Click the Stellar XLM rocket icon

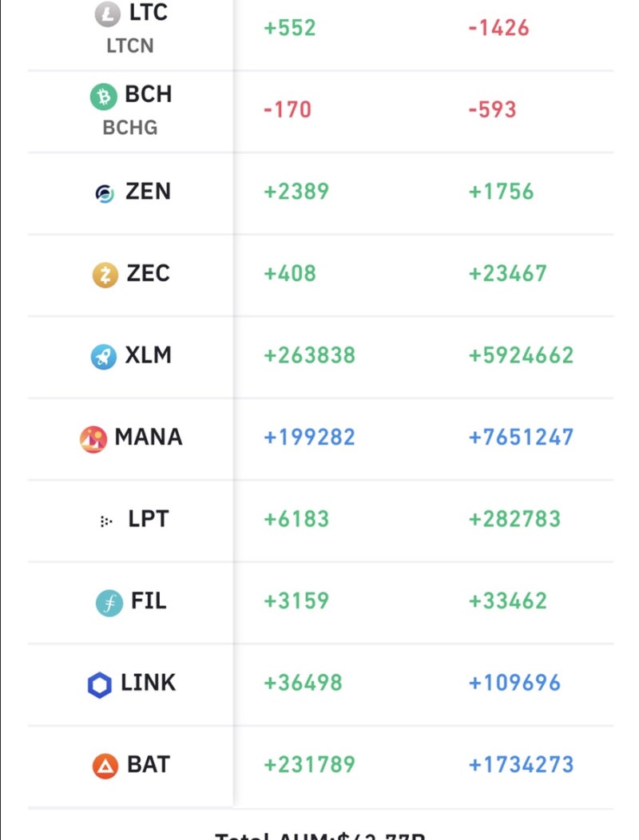tap(104, 356)
